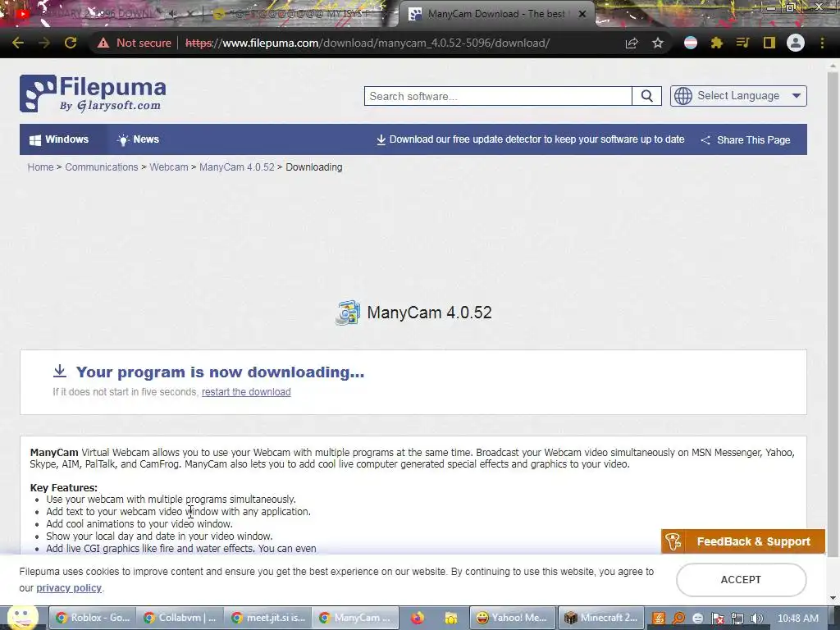
Task: Share this page from address bar
Action: [x=632, y=43]
